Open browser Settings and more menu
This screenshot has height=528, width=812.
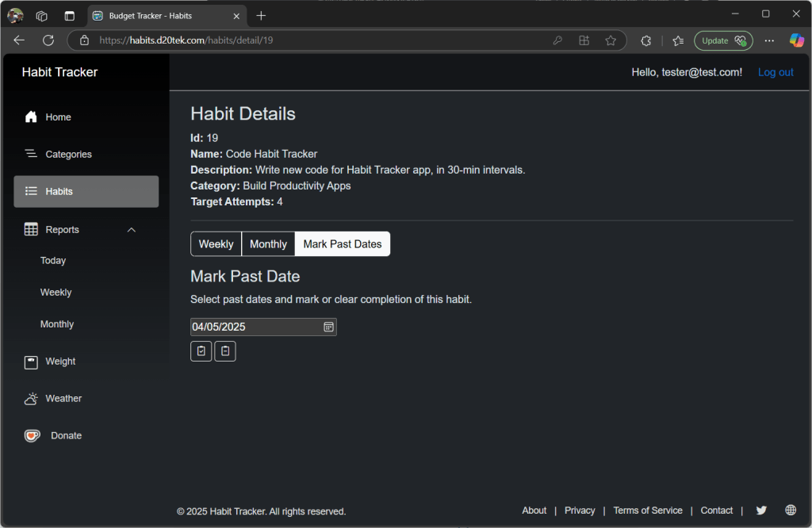point(769,40)
